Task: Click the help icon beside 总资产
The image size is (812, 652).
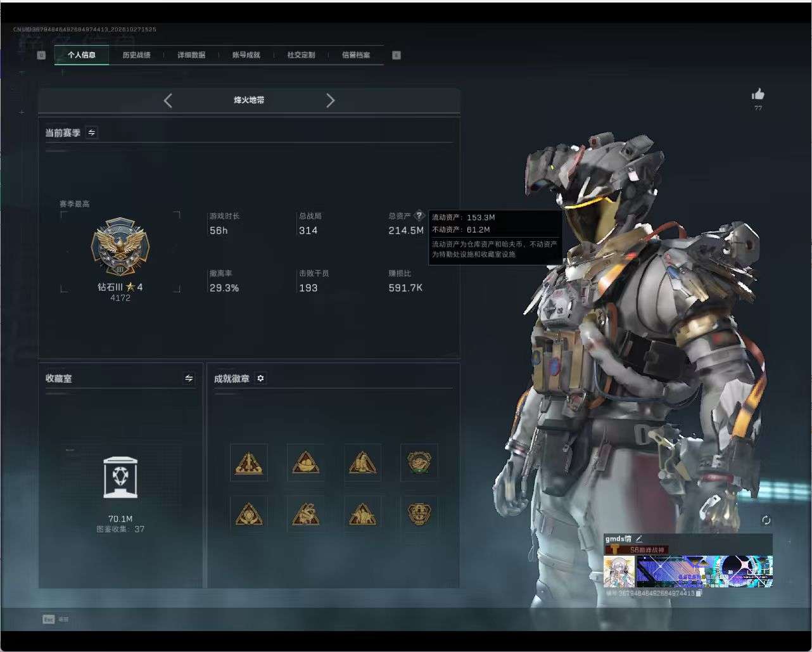Action: pyautogui.click(x=419, y=215)
